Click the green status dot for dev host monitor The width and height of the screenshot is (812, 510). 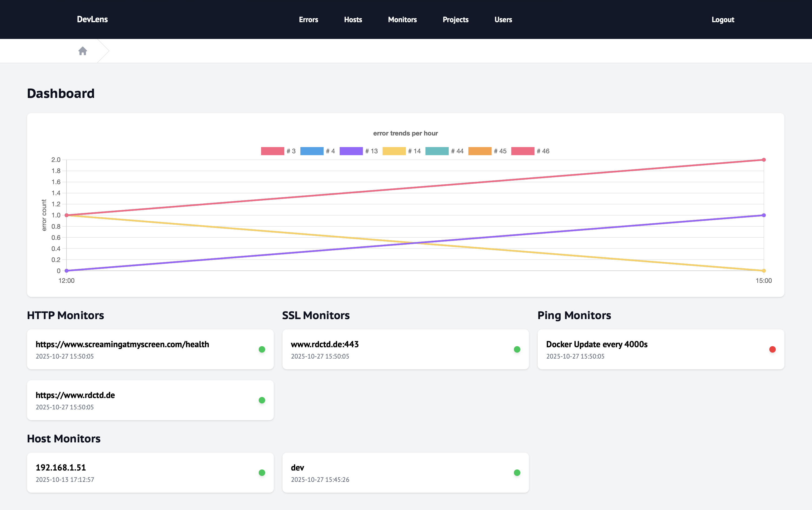(x=517, y=472)
